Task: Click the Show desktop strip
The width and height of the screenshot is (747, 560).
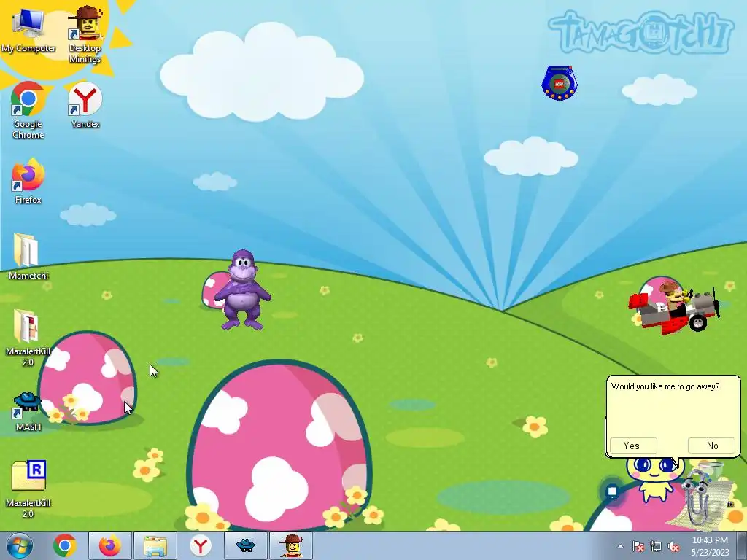Action: (743, 545)
